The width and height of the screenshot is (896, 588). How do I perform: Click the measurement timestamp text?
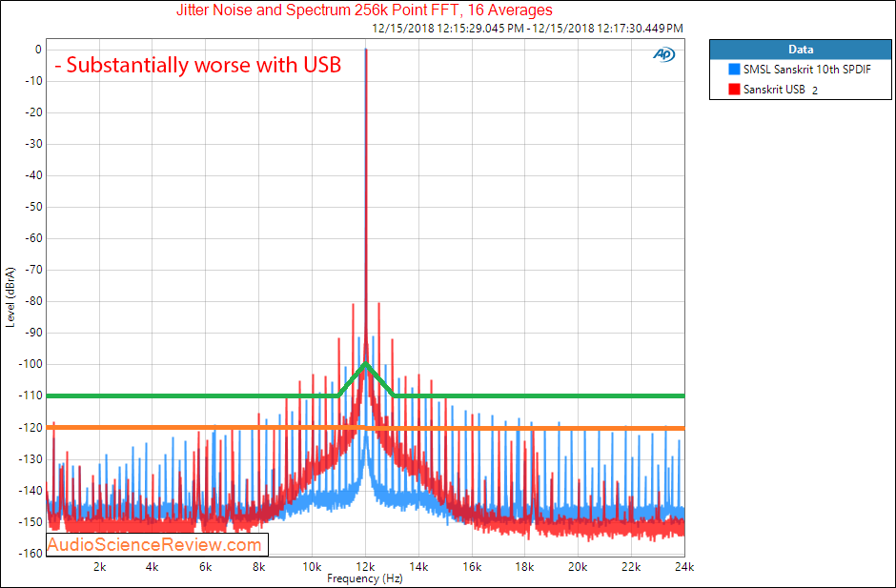[527, 28]
